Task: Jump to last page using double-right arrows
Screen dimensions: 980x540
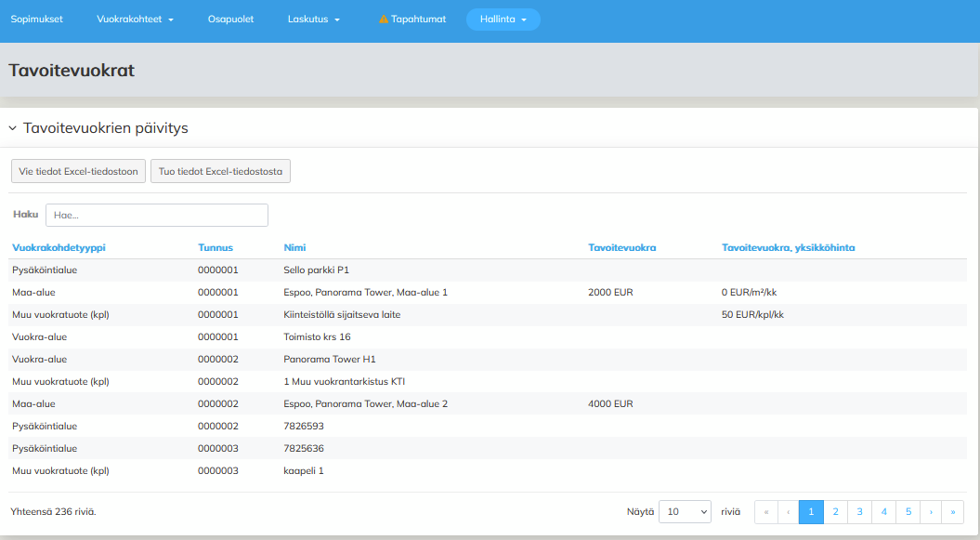Action: click(x=953, y=512)
